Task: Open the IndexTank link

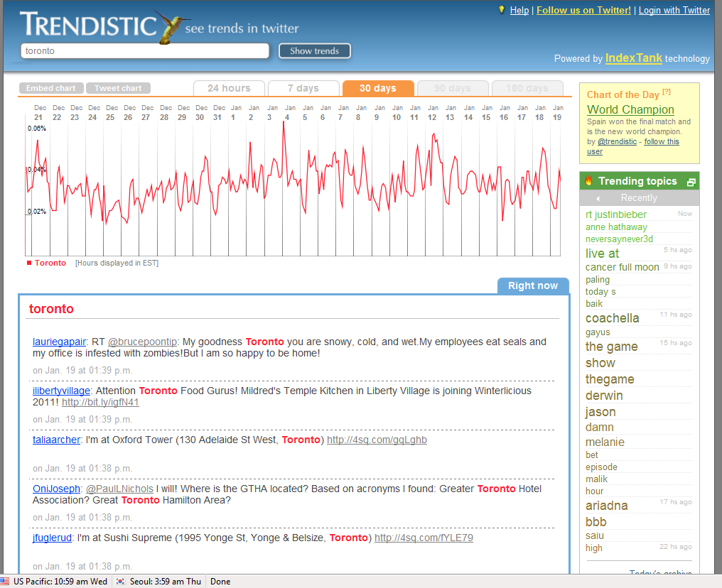Action: coord(634,58)
